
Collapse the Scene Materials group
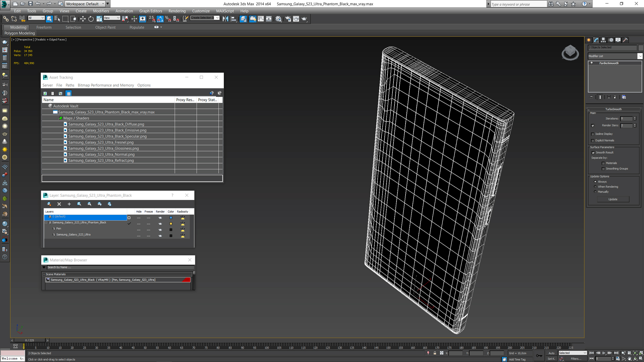pyautogui.click(x=44, y=274)
